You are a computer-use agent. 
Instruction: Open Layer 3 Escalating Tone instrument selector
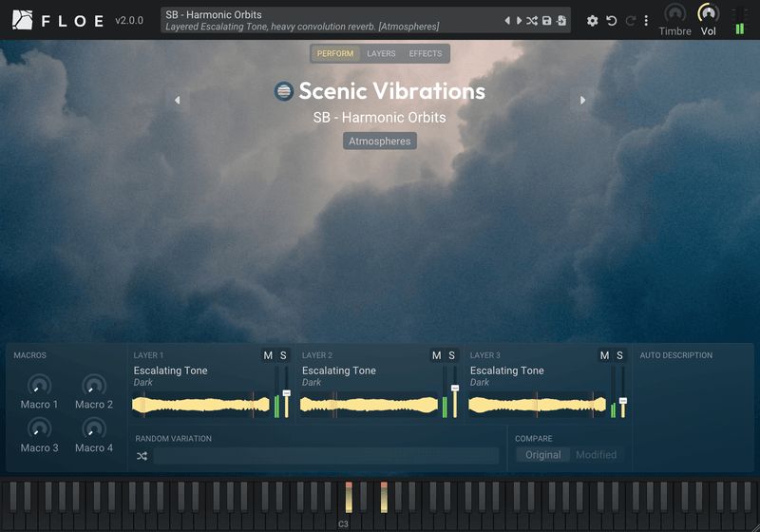click(x=507, y=370)
